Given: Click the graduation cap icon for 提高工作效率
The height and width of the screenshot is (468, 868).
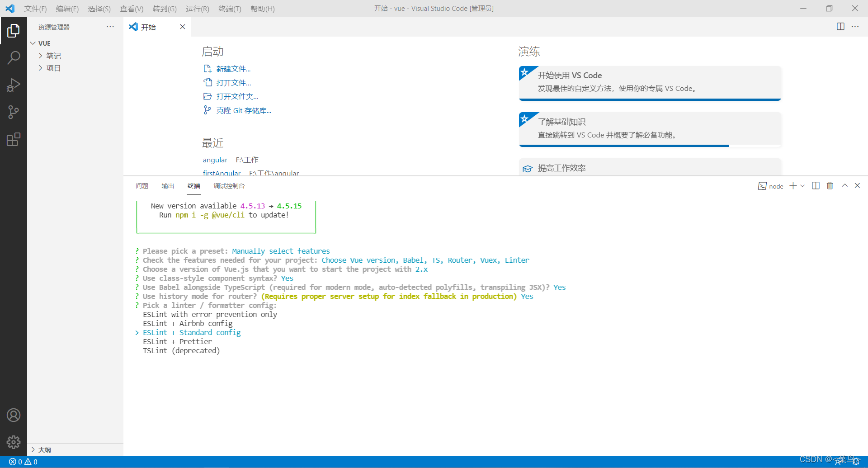Looking at the screenshot, I should pyautogui.click(x=527, y=169).
